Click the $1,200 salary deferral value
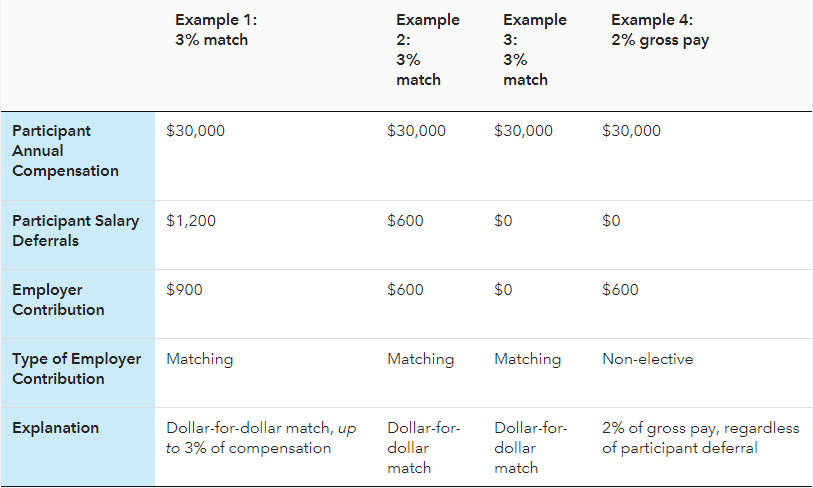The image size is (813, 488). pos(191,221)
